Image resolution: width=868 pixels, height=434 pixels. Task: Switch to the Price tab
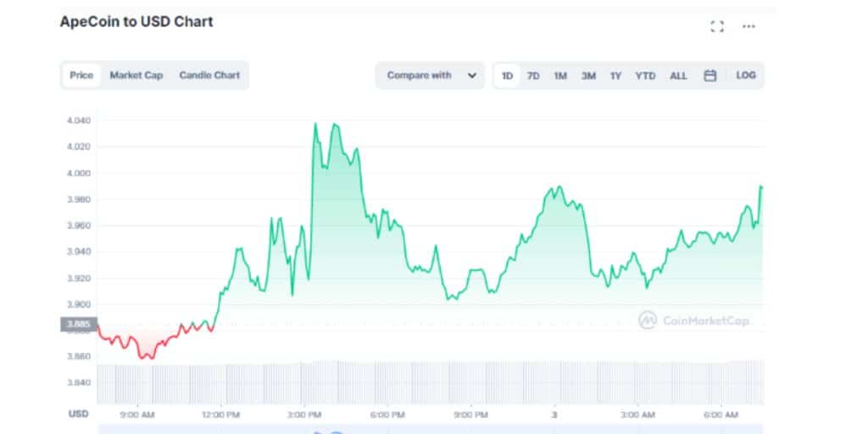[81, 75]
